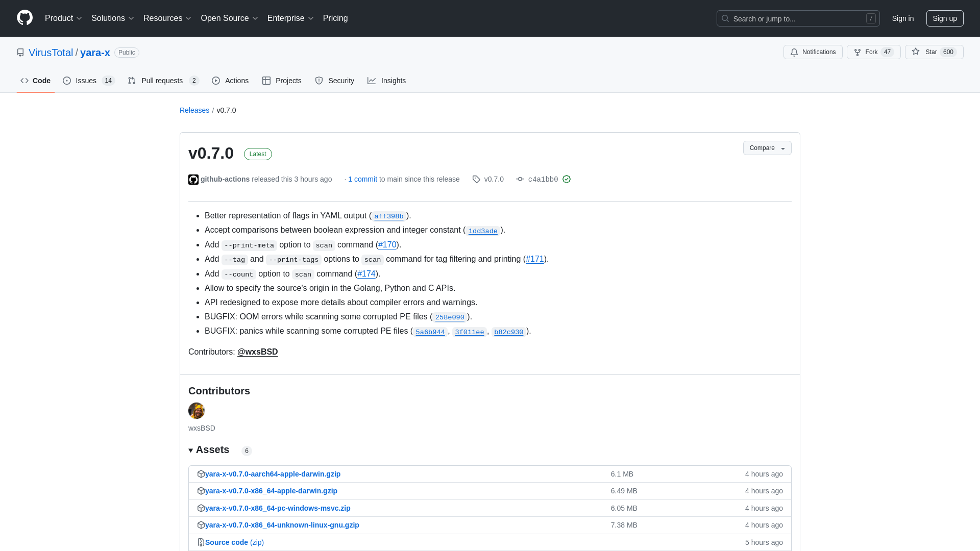Click the magnifier icon in the search box
The width and height of the screenshot is (980, 551).
pyautogui.click(x=725, y=18)
